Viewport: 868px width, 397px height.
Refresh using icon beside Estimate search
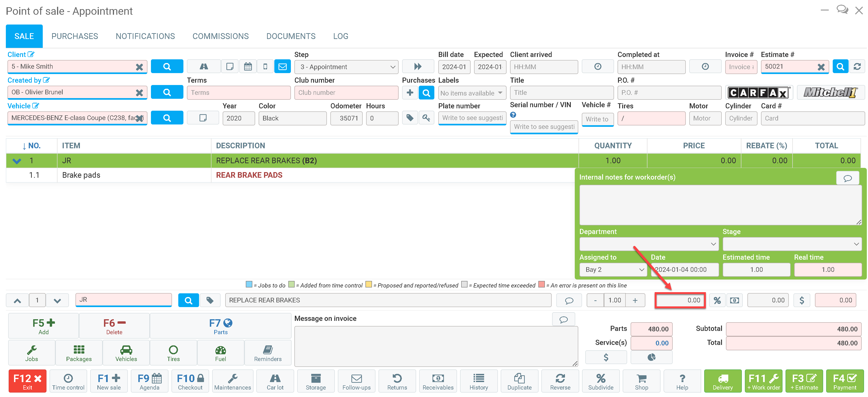click(857, 66)
